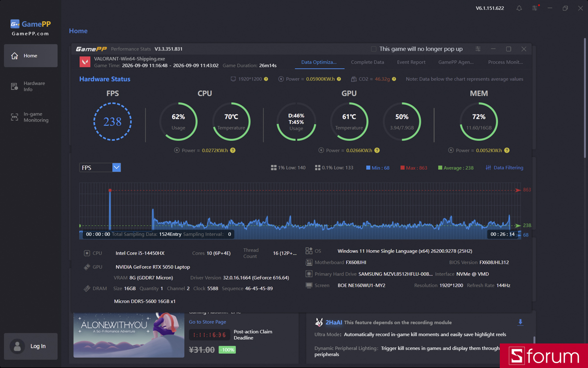Viewport: 588px width, 368px height.
Task: Click the DRAM icon in specs
Action: pos(87,289)
